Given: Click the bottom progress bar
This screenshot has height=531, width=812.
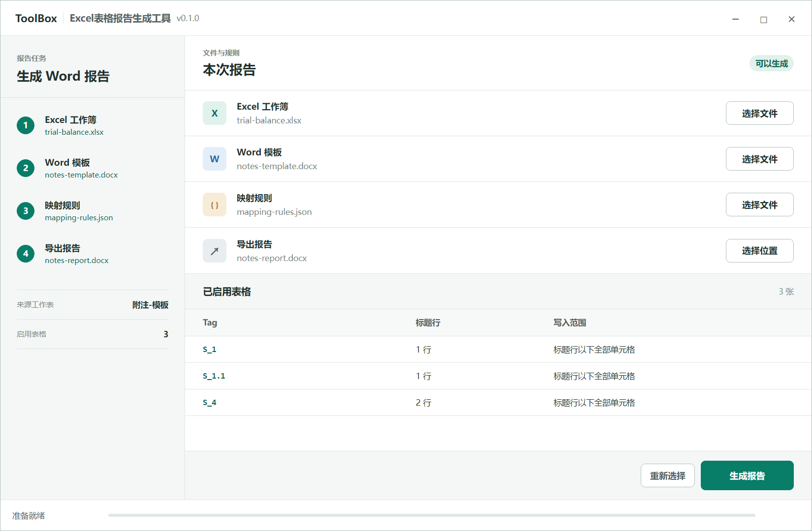Looking at the screenshot, I should coord(432,515).
